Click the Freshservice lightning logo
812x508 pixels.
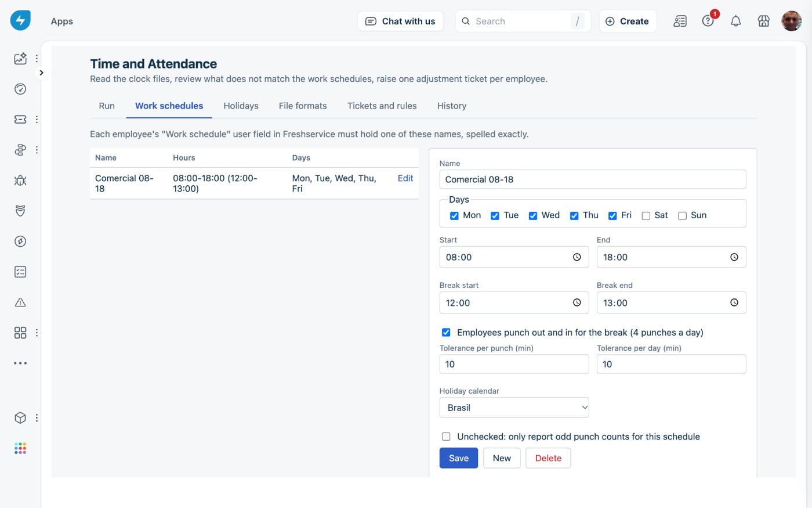point(20,20)
